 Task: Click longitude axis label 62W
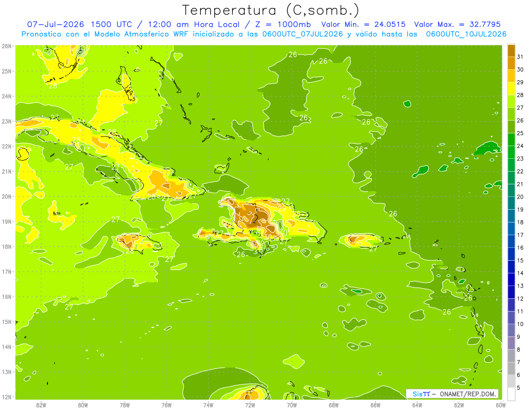[459, 405]
